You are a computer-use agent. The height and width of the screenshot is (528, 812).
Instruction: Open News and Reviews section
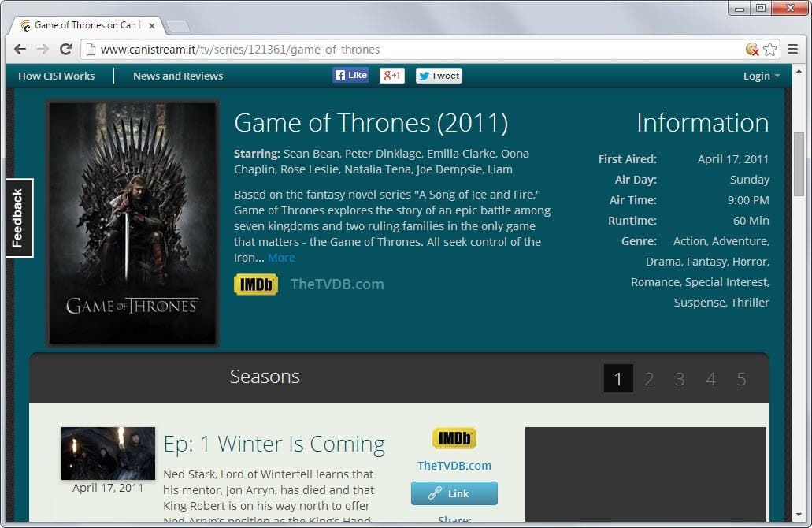178,76
